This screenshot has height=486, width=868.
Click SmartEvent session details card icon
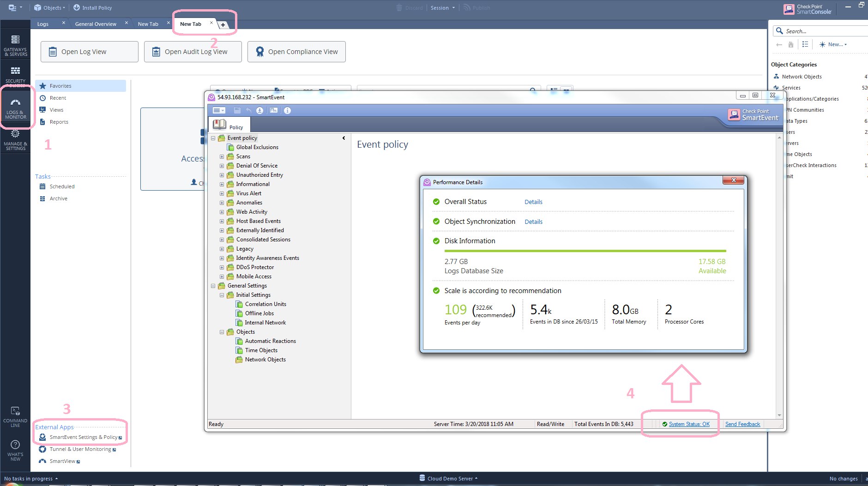(274, 110)
